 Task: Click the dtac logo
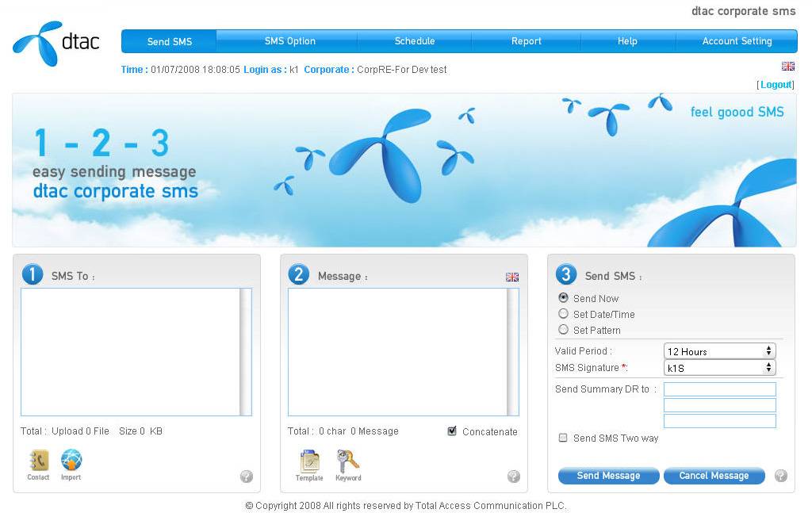56,44
